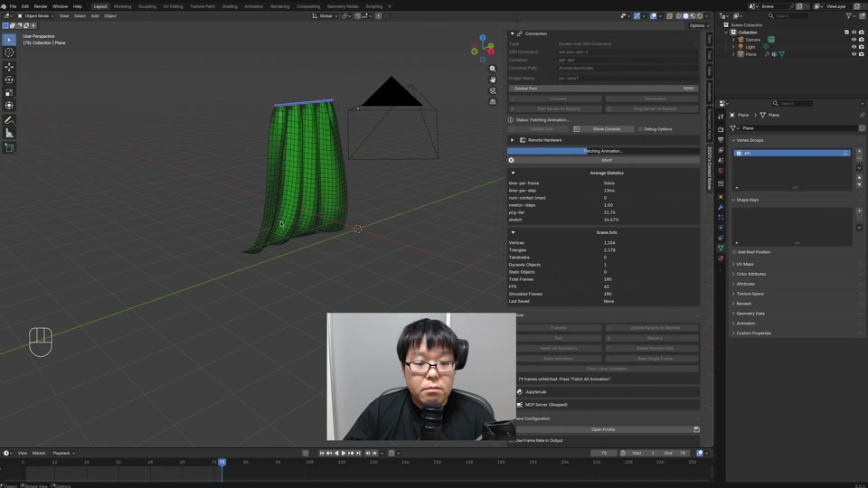Expand the Remote Hardware panel
The image size is (868, 488).
[512, 140]
